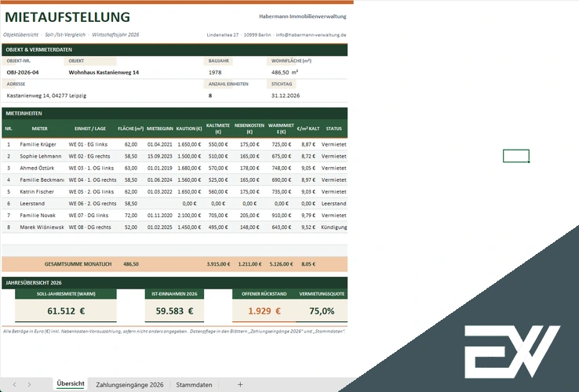Click unit cell WE 04 - 1. OG rechts
The height and width of the screenshot is (392, 579).
[x=93, y=180]
